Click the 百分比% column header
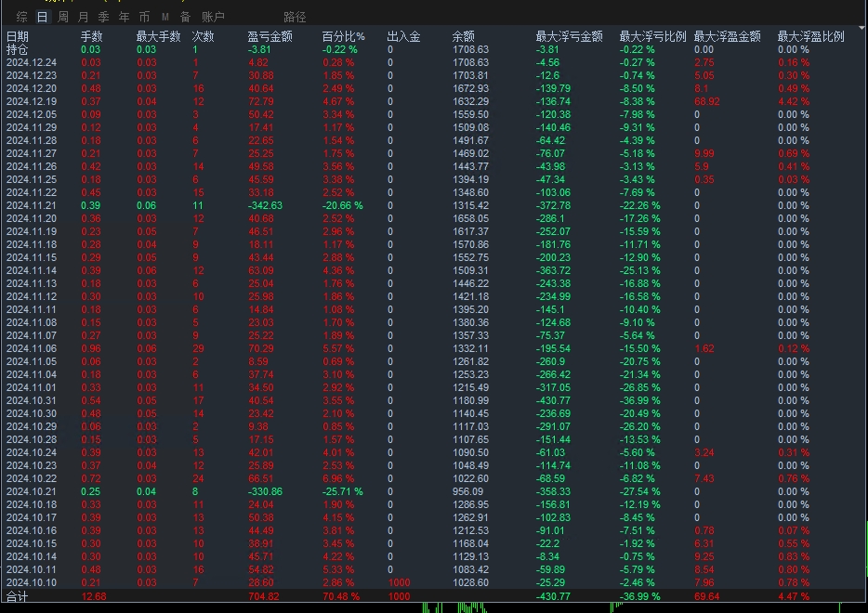Viewport: 868px width, 613px height. 345,35
